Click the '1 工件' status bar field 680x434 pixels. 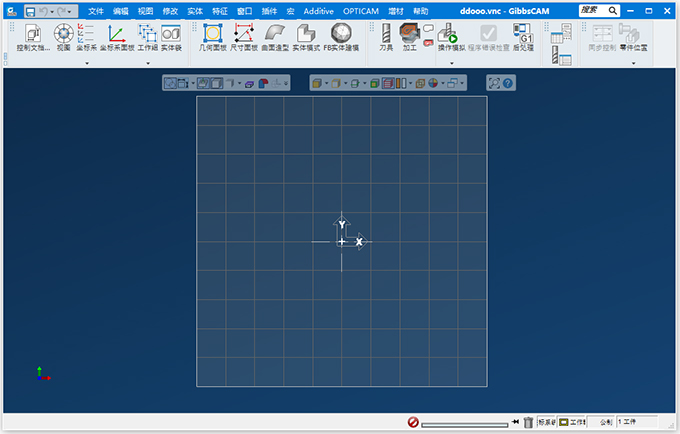tap(637, 422)
